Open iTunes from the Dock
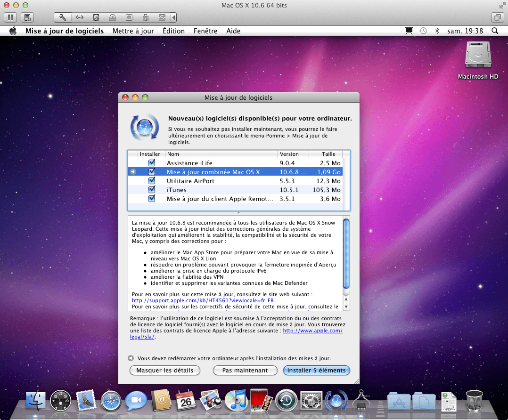Screen dimensions: 508x420 (236, 400)
